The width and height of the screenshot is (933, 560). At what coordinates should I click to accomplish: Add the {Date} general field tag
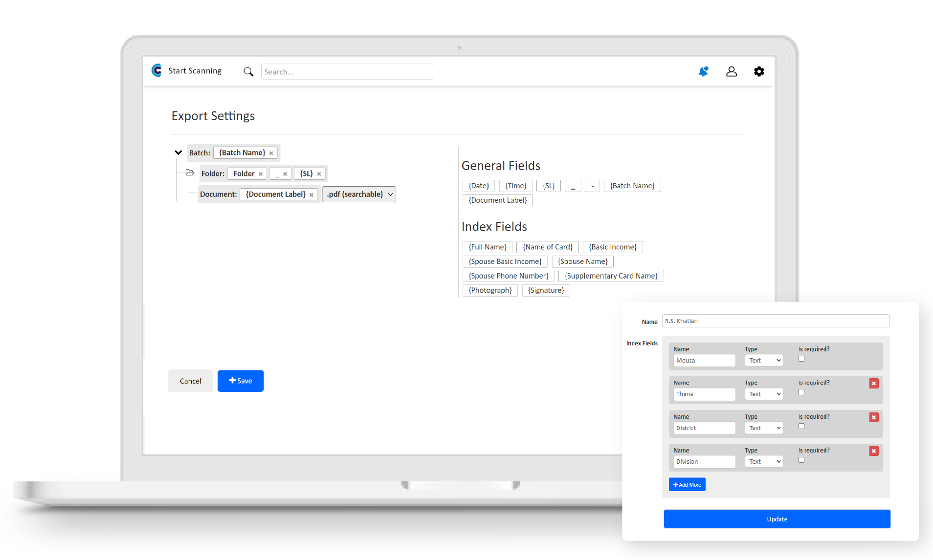pyautogui.click(x=479, y=186)
